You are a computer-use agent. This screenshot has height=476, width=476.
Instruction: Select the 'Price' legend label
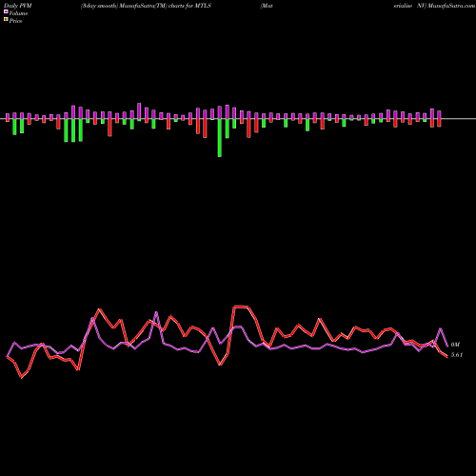(15, 21)
